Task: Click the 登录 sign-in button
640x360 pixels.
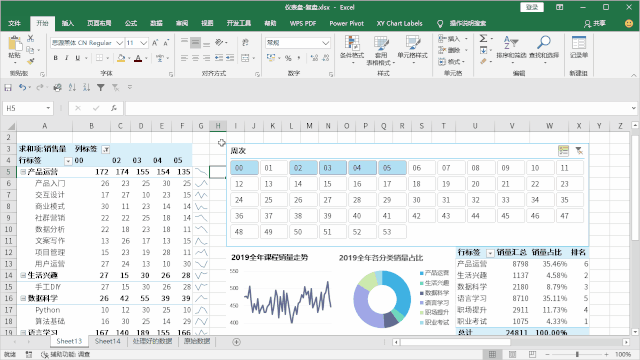Action: [x=532, y=7]
